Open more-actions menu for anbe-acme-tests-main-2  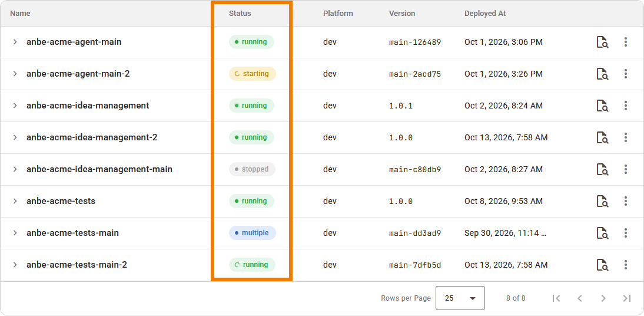(x=626, y=265)
